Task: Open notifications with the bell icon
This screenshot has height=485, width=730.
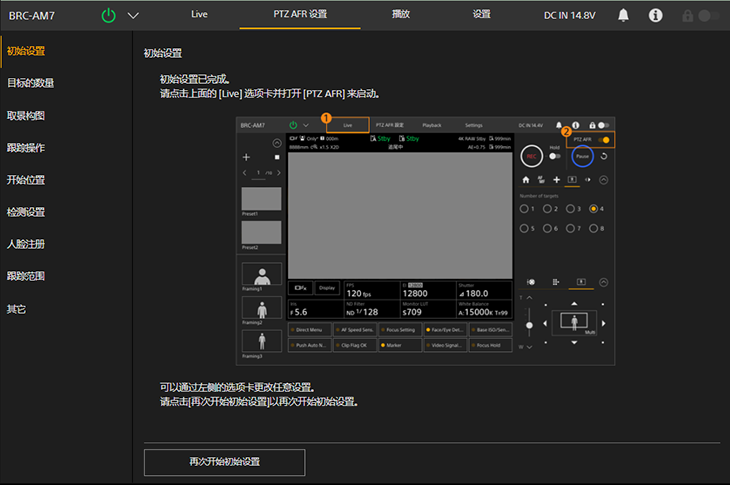Action: tap(624, 15)
